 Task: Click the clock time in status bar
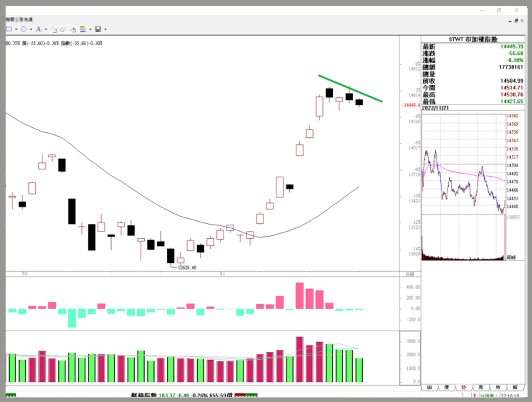[x=510, y=396]
